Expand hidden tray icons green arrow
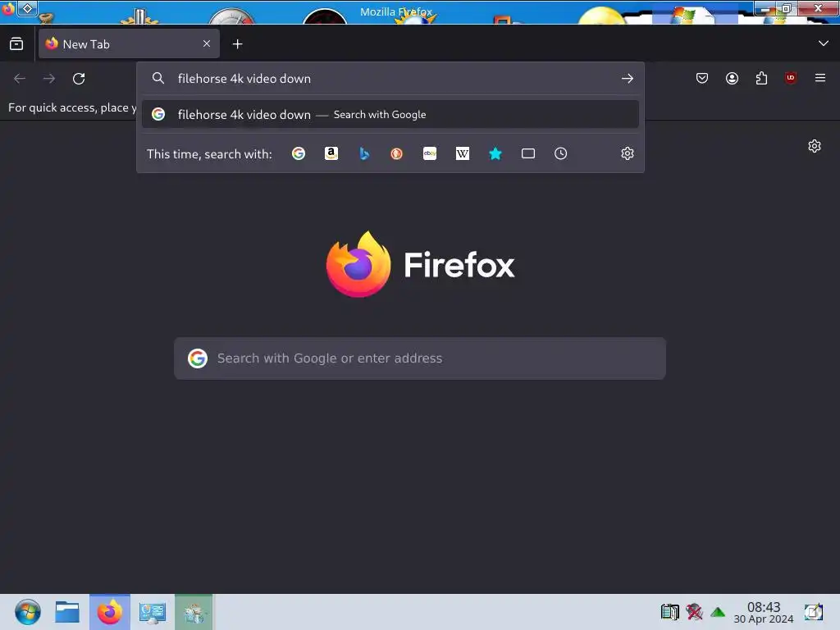Screen dimensions: 840x630 pos(718,612)
